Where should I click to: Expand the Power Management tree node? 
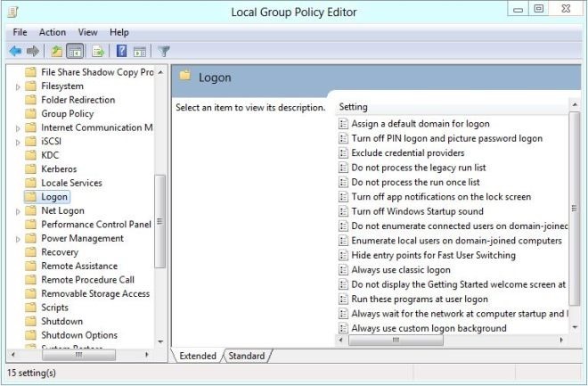click(18, 239)
